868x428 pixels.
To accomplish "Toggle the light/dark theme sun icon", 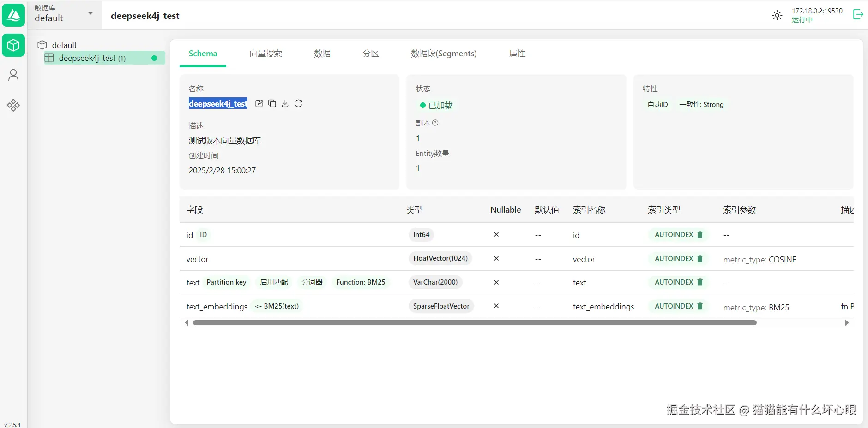I will pyautogui.click(x=777, y=15).
